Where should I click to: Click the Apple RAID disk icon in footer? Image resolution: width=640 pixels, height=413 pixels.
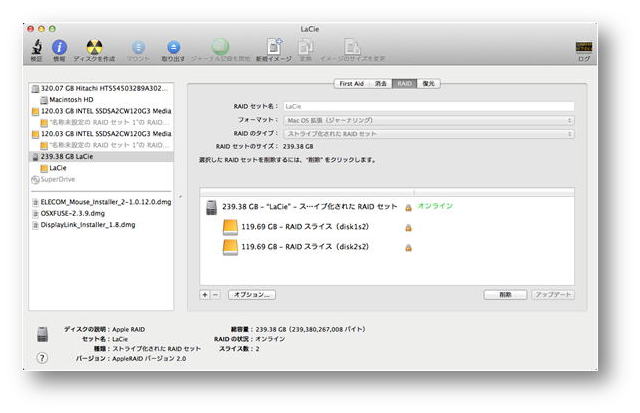[42, 334]
